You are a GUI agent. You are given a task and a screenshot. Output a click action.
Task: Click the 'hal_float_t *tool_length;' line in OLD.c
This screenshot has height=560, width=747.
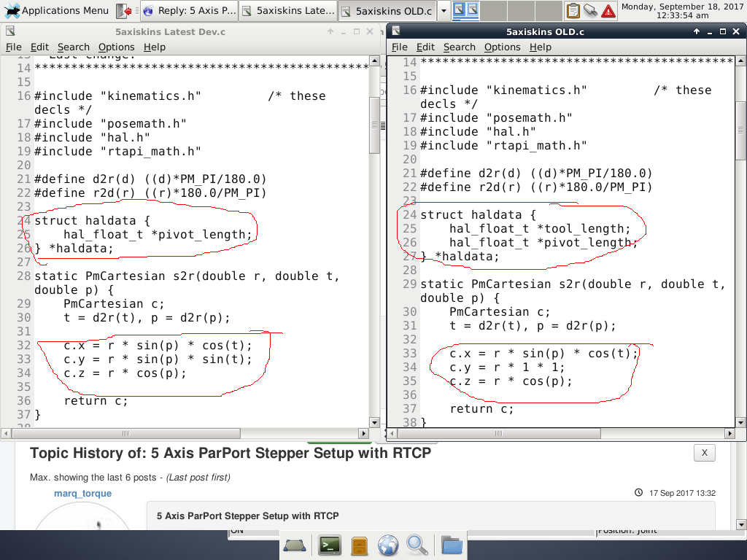coord(540,228)
